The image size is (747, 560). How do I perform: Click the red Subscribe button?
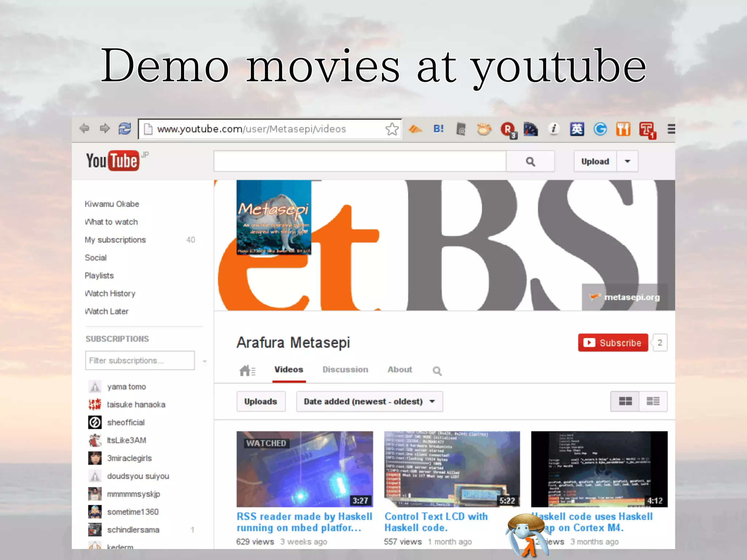[613, 343]
